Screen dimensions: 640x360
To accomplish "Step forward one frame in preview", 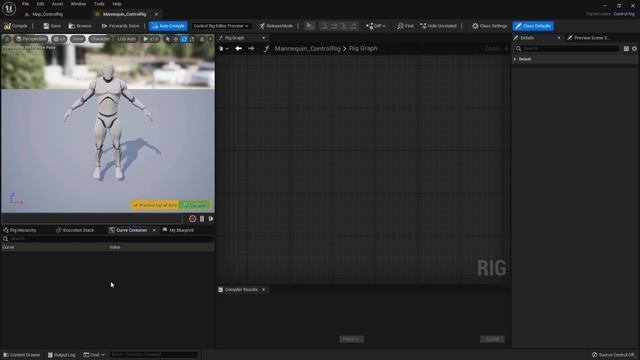I will point(211,219).
